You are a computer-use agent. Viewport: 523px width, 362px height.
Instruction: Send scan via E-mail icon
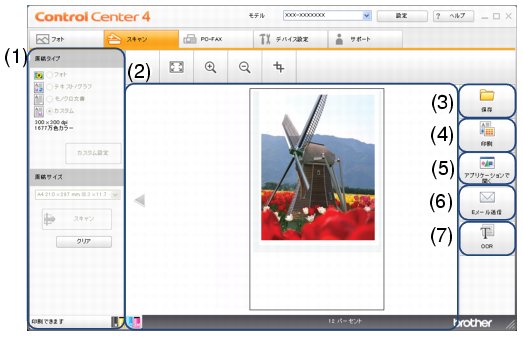tap(487, 203)
